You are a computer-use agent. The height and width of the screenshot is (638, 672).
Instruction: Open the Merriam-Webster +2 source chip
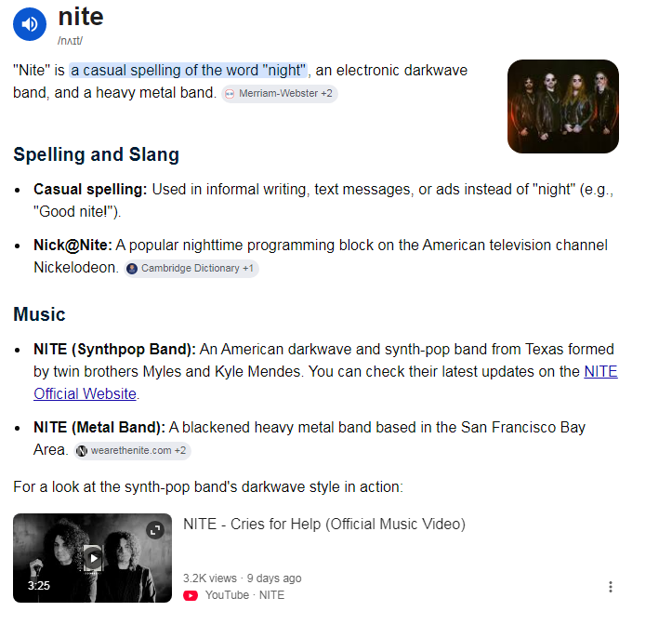point(280,94)
